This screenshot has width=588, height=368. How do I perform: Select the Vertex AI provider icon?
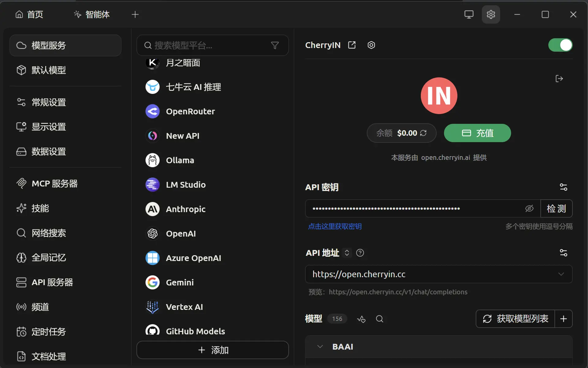point(153,307)
